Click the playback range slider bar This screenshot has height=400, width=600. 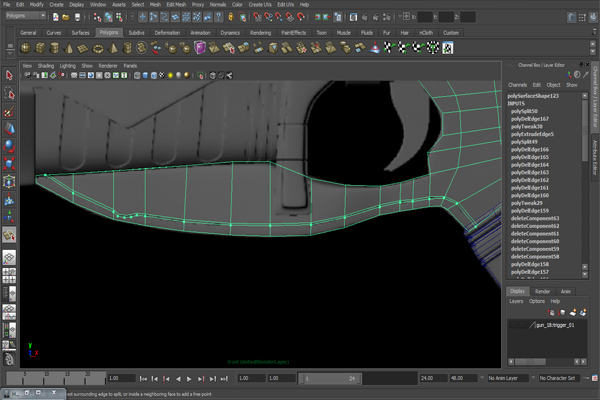[x=331, y=379]
